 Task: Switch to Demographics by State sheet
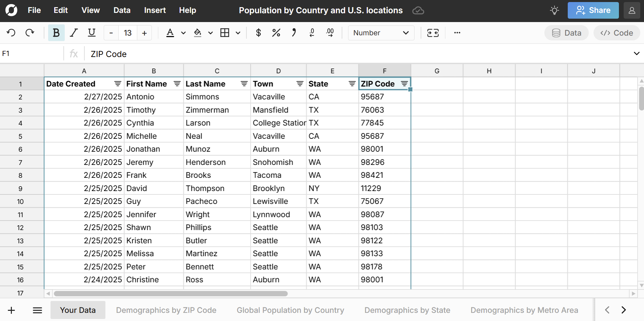tap(407, 310)
